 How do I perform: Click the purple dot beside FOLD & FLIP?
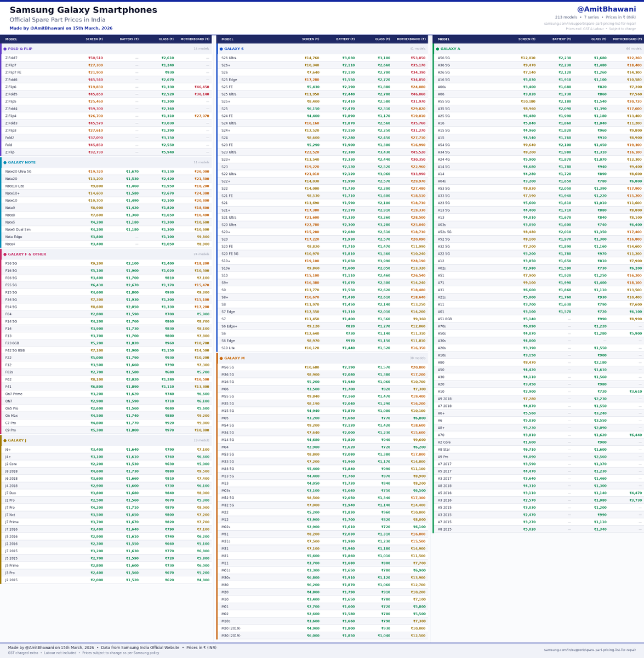(5, 49)
